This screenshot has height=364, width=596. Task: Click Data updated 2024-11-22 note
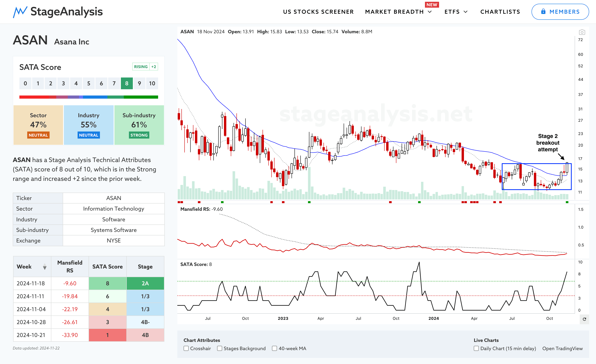pos(36,348)
